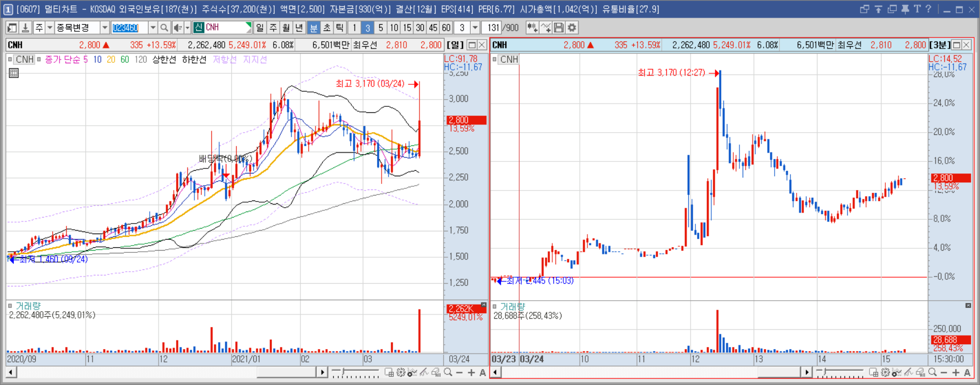Expand the 주 type dropdown arrow
Screen dimensions: 980x385
(x=50, y=28)
